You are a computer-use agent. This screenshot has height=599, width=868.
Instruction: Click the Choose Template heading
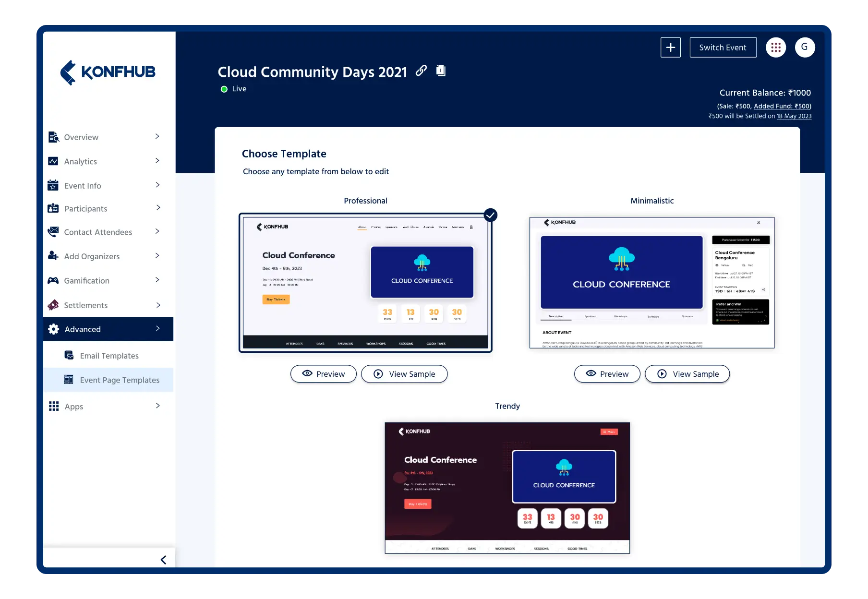click(284, 154)
